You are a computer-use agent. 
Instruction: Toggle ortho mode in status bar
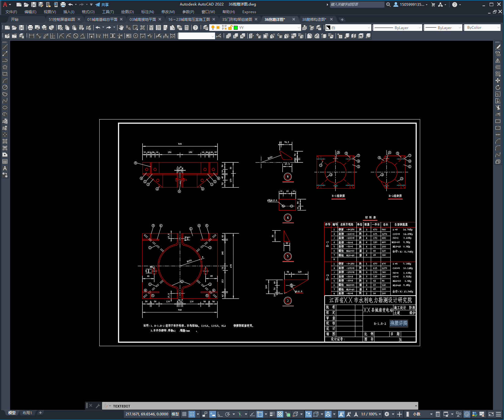tap(220, 414)
